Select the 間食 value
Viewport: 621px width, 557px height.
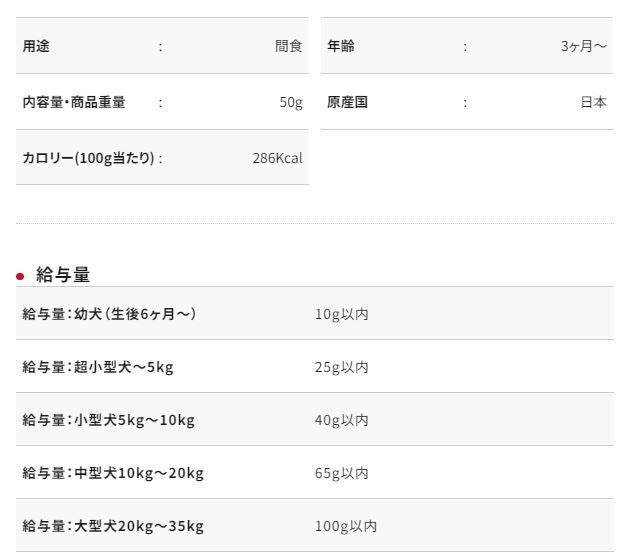(288, 46)
